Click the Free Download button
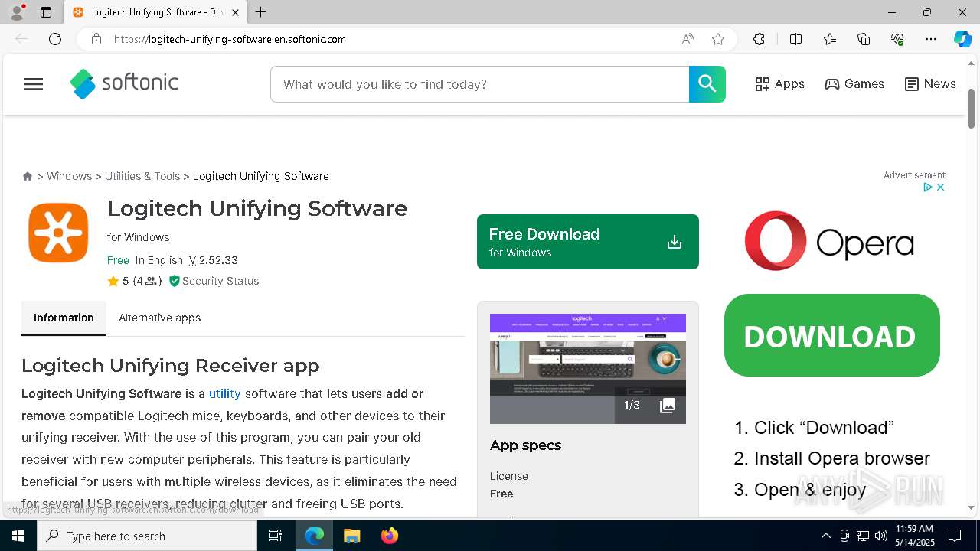The image size is (980, 551). click(x=587, y=242)
